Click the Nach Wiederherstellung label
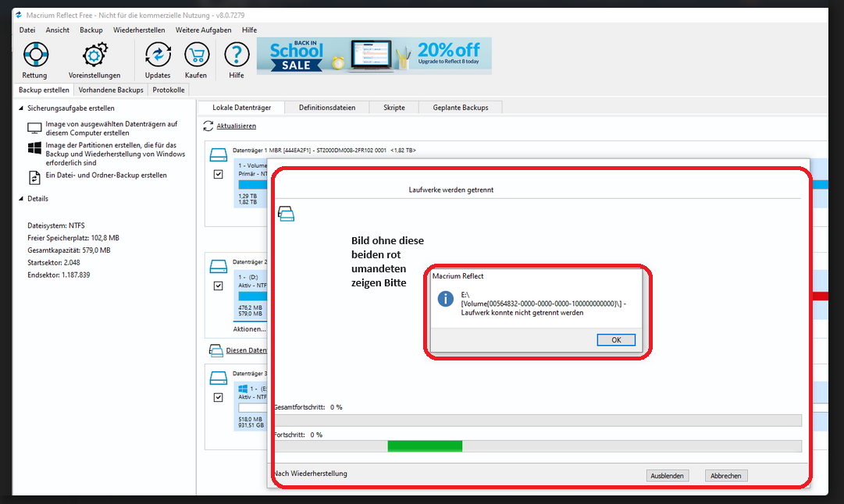The width and height of the screenshot is (844, 504). [x=311, y=474]
